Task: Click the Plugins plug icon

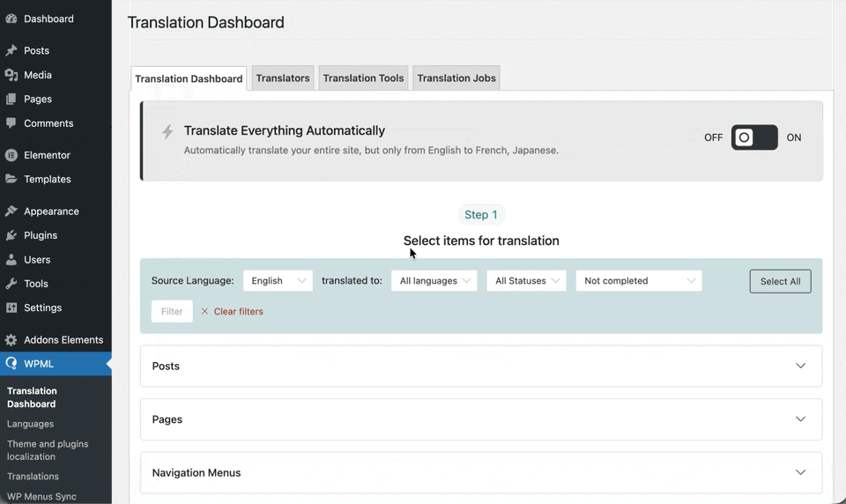Action: [11, 235]
